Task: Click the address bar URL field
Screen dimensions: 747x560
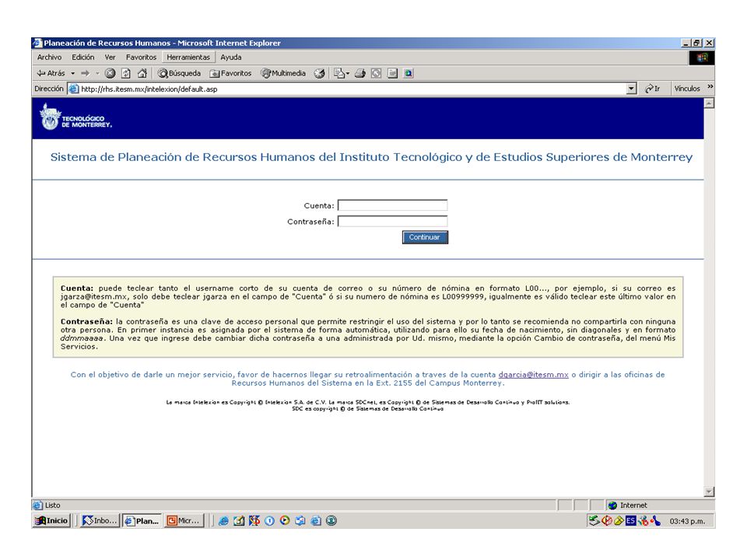Action: pos(352,89)
